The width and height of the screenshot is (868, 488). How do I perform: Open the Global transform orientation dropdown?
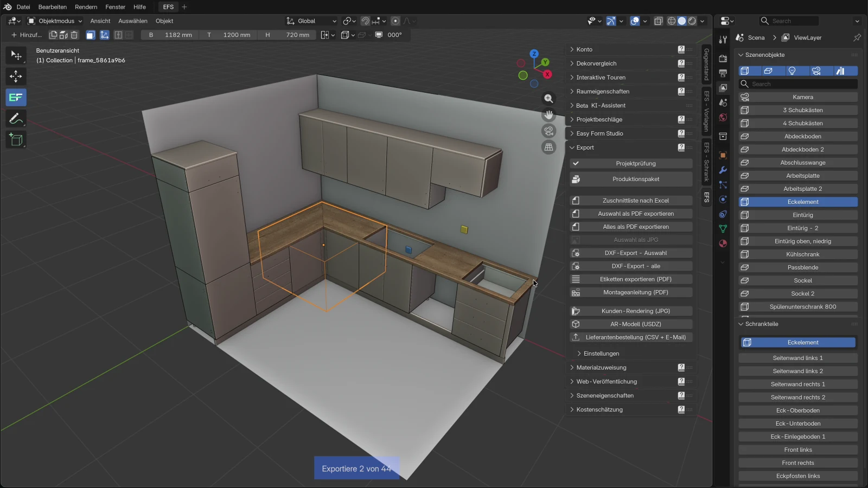coord(311,21)
